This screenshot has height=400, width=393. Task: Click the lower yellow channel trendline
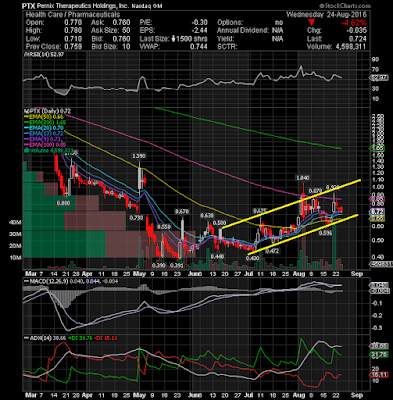pos(303,234)
